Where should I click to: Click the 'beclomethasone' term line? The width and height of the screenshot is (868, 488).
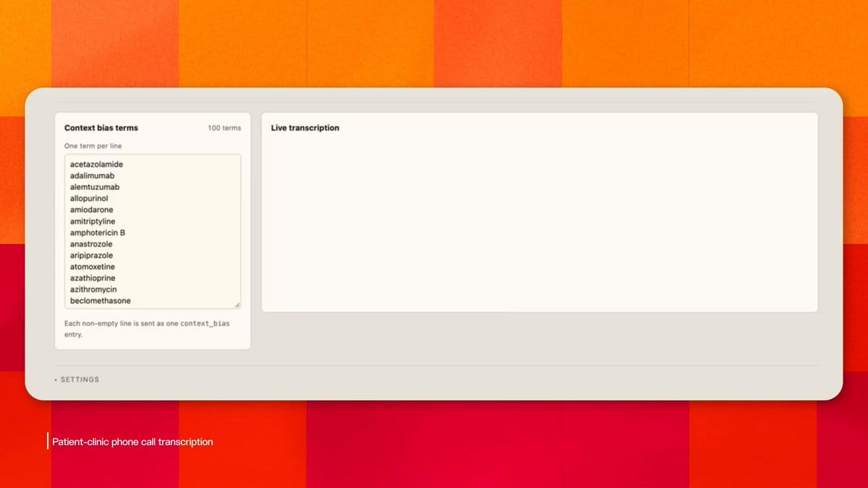tap(101, 301)
